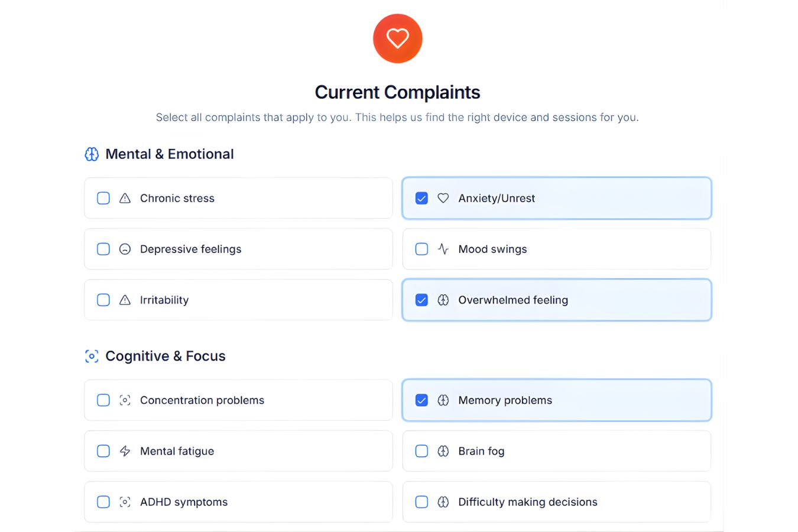Click the brain icon beside Mental & Emotional

92,154
